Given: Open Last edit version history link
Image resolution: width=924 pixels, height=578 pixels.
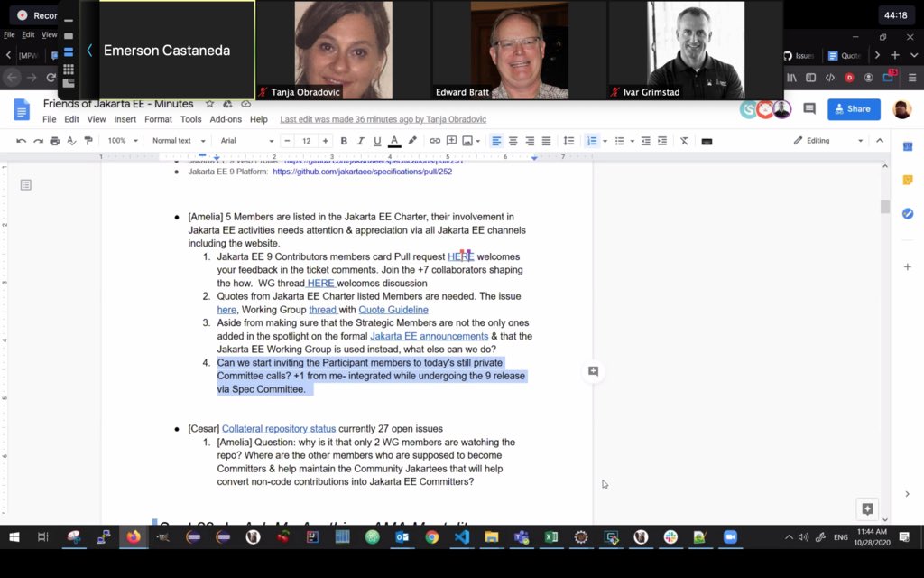Looking at the screenshot, I should (383, 119).
